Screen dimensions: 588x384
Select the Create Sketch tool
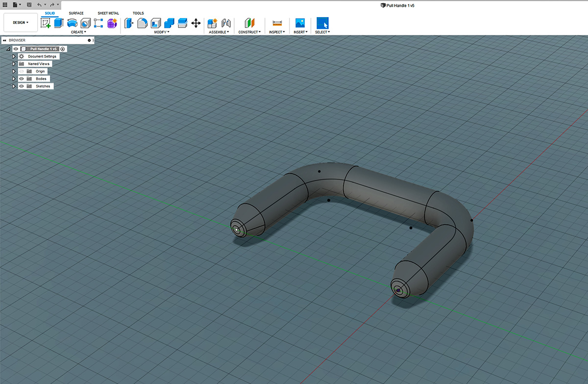pyautogui.click(x=46, y=23)
